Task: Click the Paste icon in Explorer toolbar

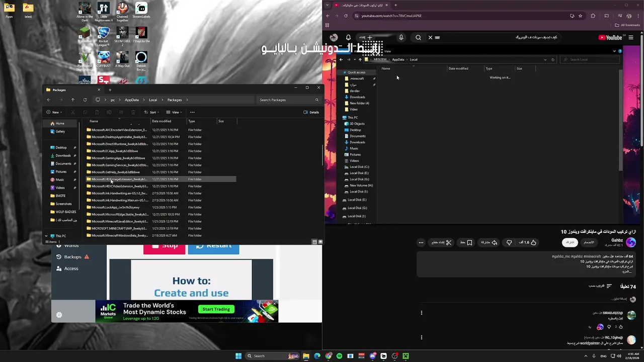Action: [x=97, y=112]
